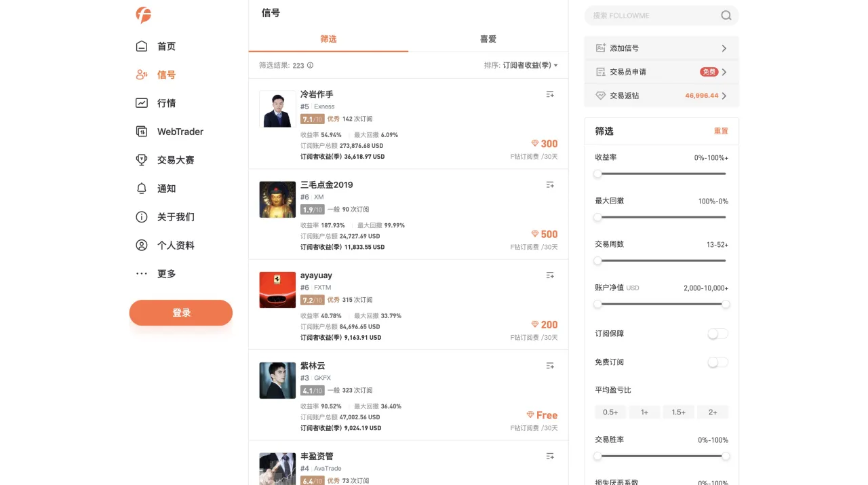868x485 pixels.
Task: Add 冷岩作手 to list icon
Action: click(550, 94)
